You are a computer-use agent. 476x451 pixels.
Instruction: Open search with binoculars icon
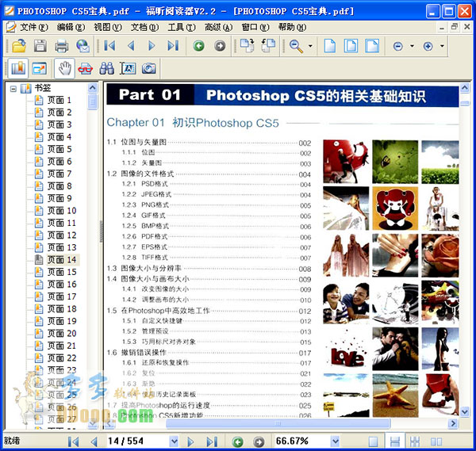(x=107, y=68)
